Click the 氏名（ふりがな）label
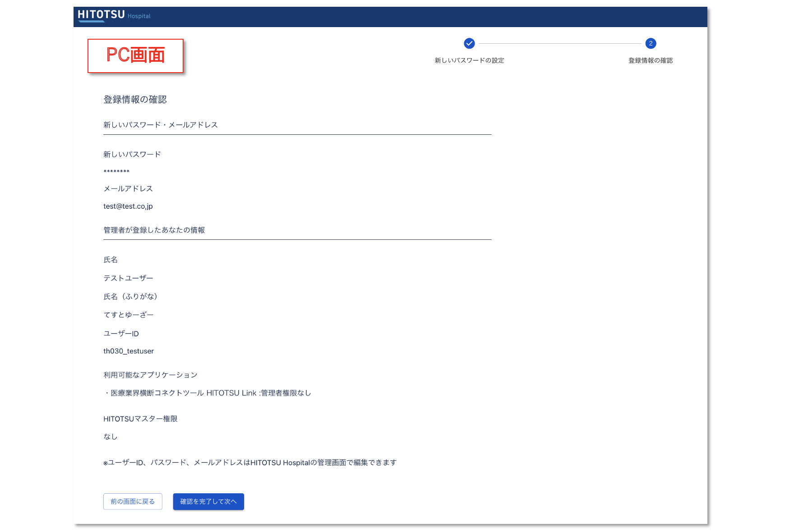This screenshot has width=794, height=532. (x=130, y=296)
